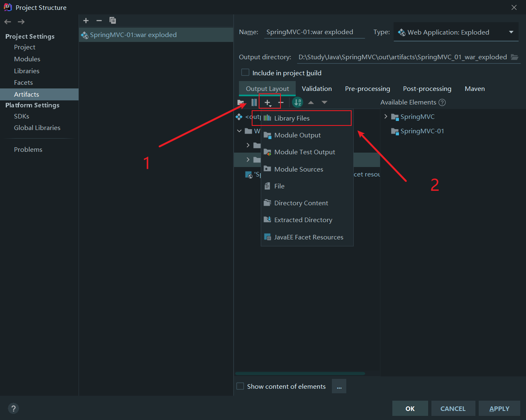Click the create archive icon
Image resolution: width=526 pixels, height=420 pixels.
tap(254, 102)
